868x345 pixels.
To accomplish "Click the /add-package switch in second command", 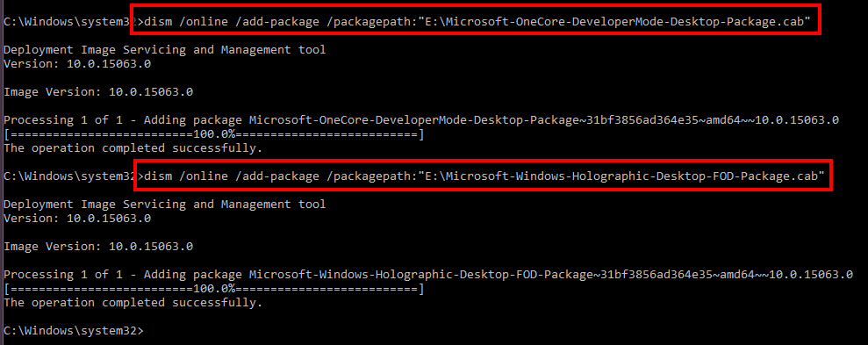I will point(276,176).
